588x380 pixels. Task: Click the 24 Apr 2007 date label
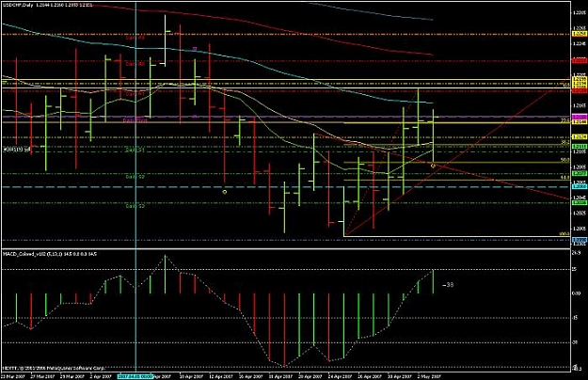click(341, 376)
